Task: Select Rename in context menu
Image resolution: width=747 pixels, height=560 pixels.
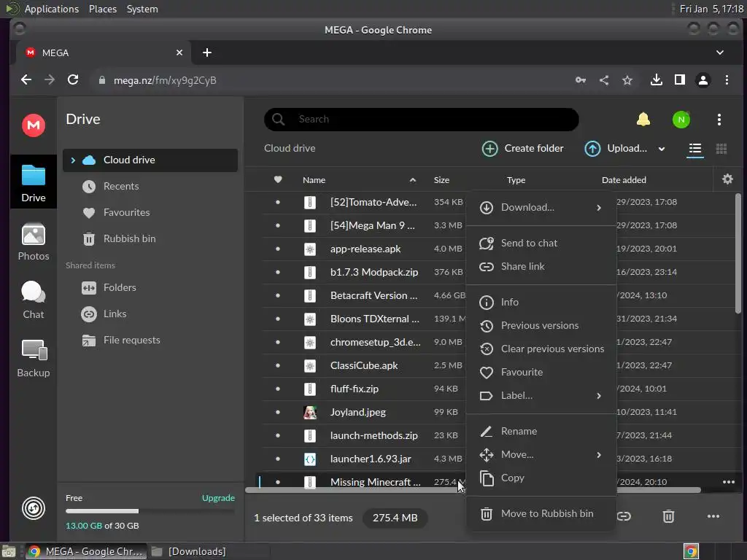Action: tap(541, 431)
